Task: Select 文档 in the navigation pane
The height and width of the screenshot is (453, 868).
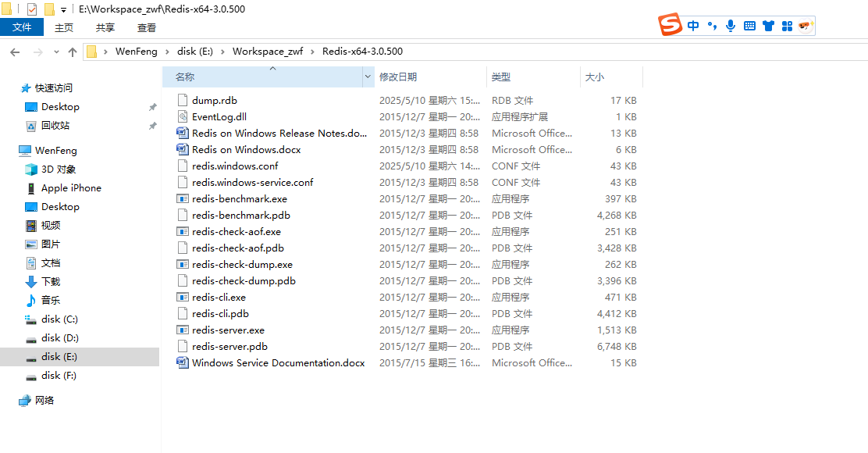Action: pos(51,263)
